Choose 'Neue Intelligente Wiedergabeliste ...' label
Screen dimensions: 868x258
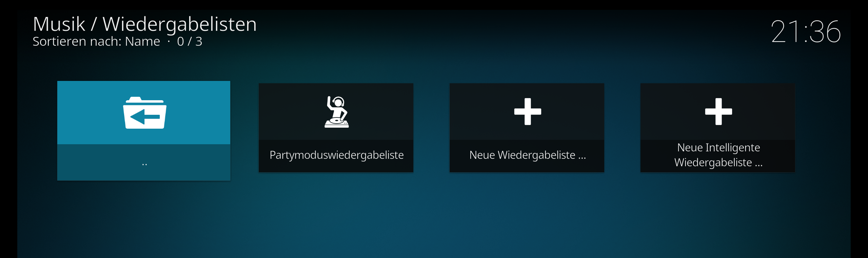coord(718,155)
